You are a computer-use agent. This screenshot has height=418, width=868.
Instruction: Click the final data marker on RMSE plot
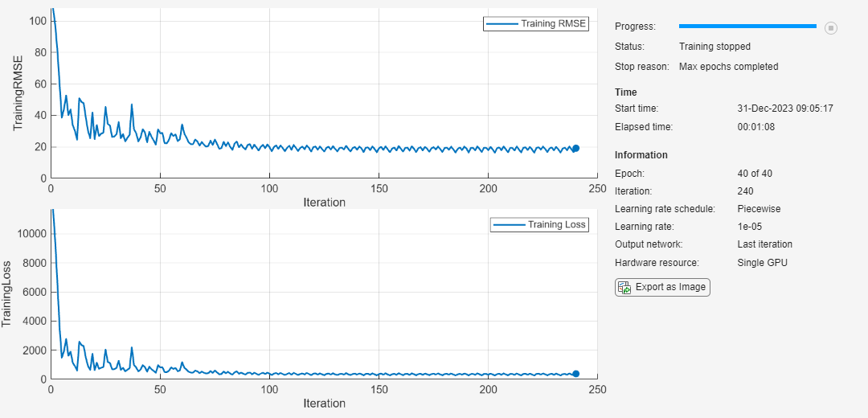click(575, 148)
